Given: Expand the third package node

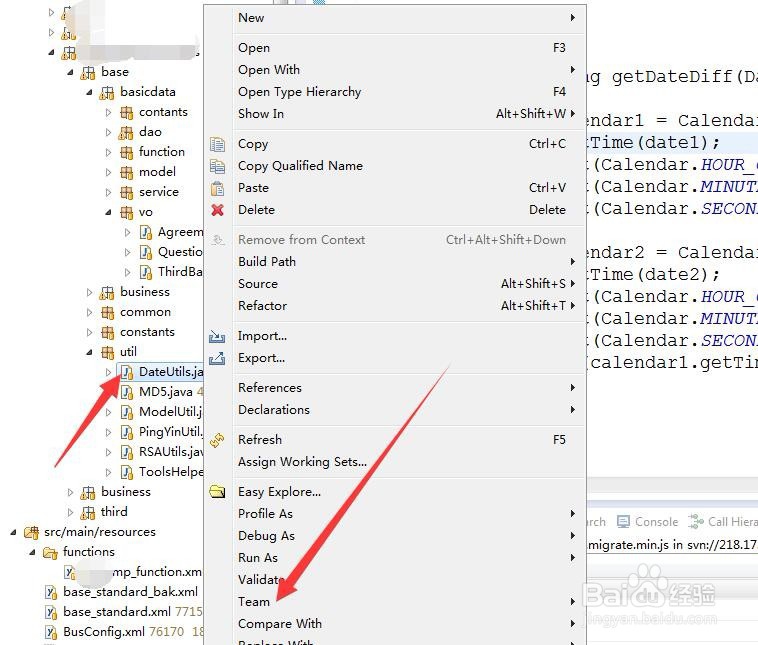Looking at the screenshot, I should [x=71, y=513].
